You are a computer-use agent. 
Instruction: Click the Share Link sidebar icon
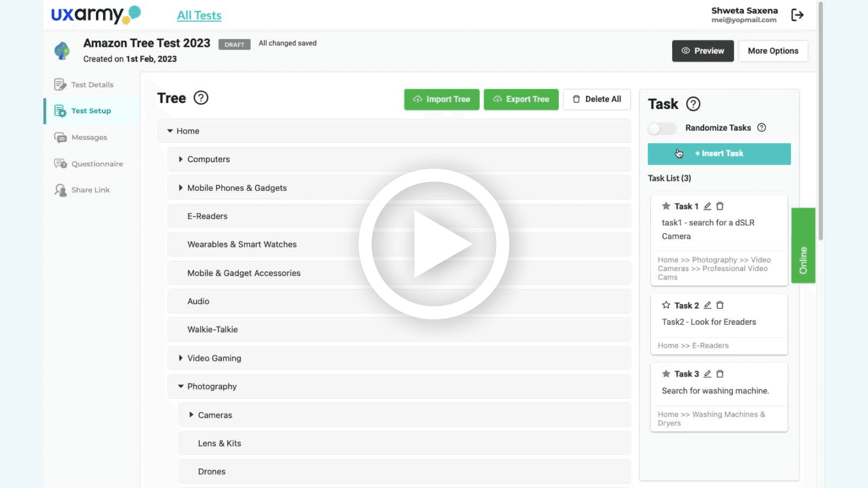pos(60,190)
